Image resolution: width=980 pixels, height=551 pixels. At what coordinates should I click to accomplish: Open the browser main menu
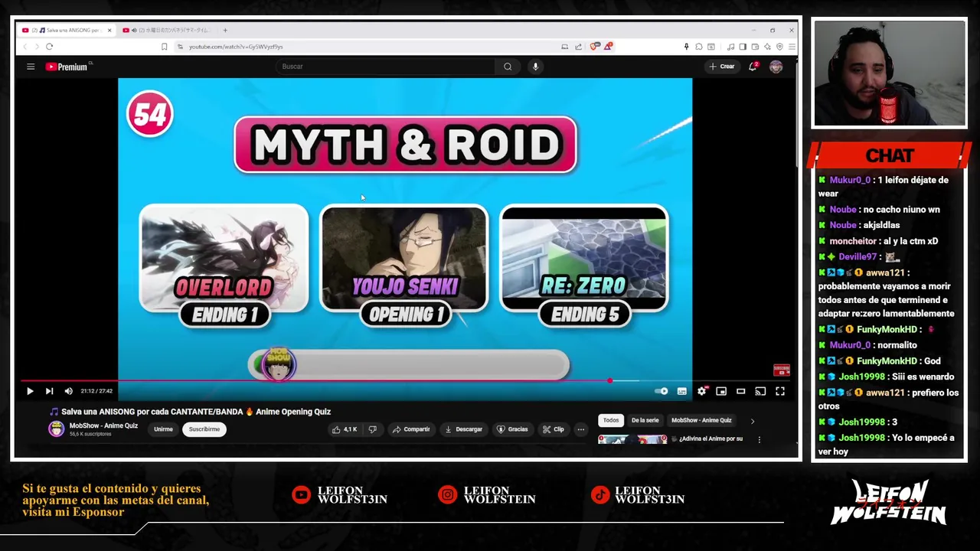coord(792,47)
